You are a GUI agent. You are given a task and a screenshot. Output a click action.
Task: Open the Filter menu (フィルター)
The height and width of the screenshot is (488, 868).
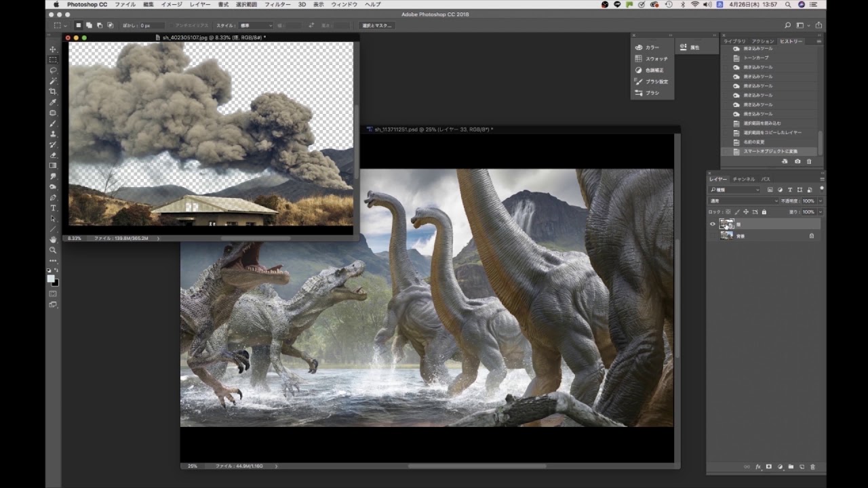[x=277, y=5]
